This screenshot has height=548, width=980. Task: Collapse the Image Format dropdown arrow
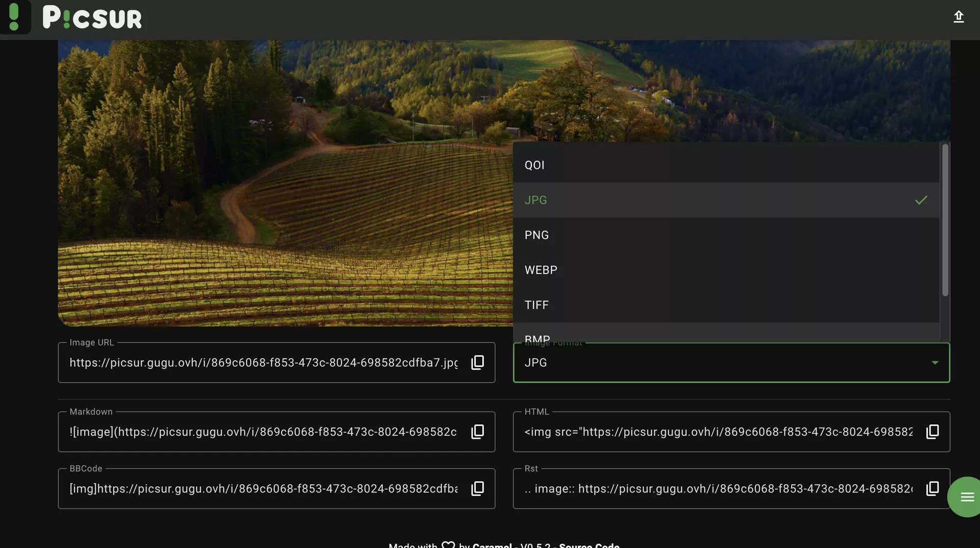point(935,363)
